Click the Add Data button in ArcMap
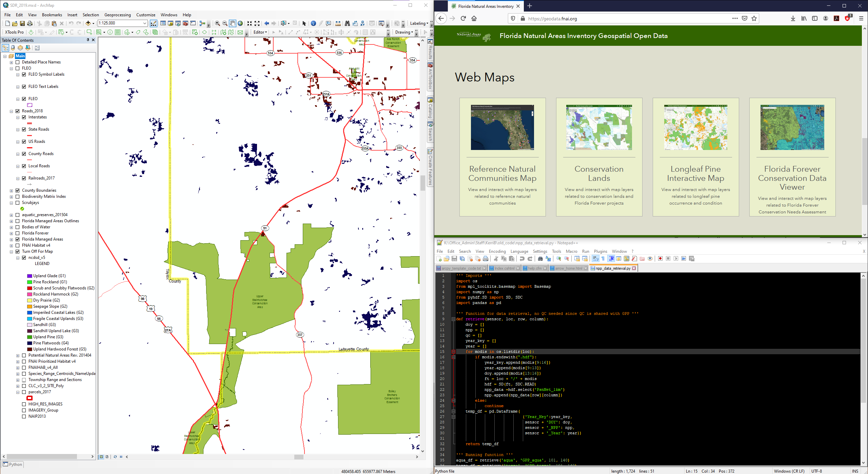This screenshot has width=868, height=474. click(88, 23)
